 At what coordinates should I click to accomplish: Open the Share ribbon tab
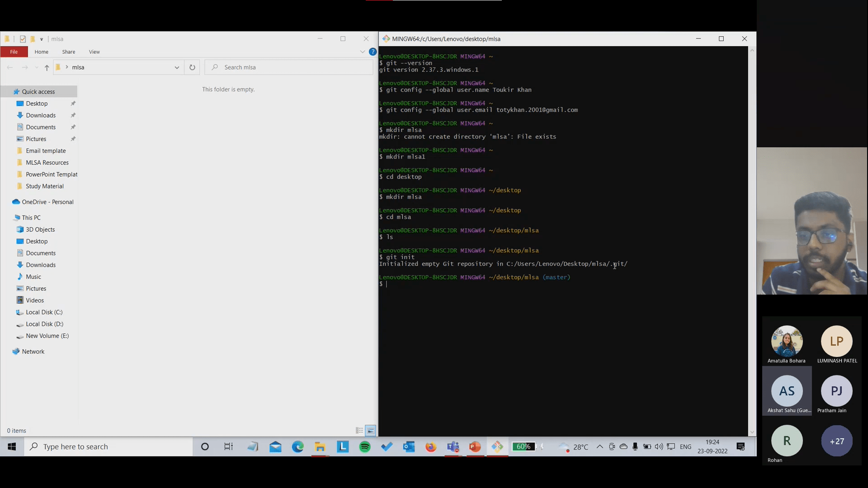69,52
